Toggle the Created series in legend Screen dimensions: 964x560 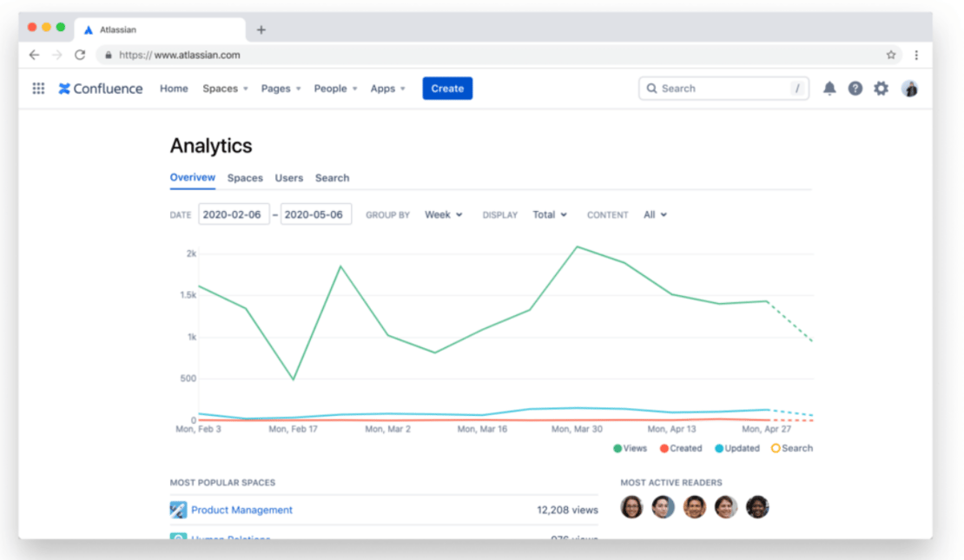click(680, 448)
